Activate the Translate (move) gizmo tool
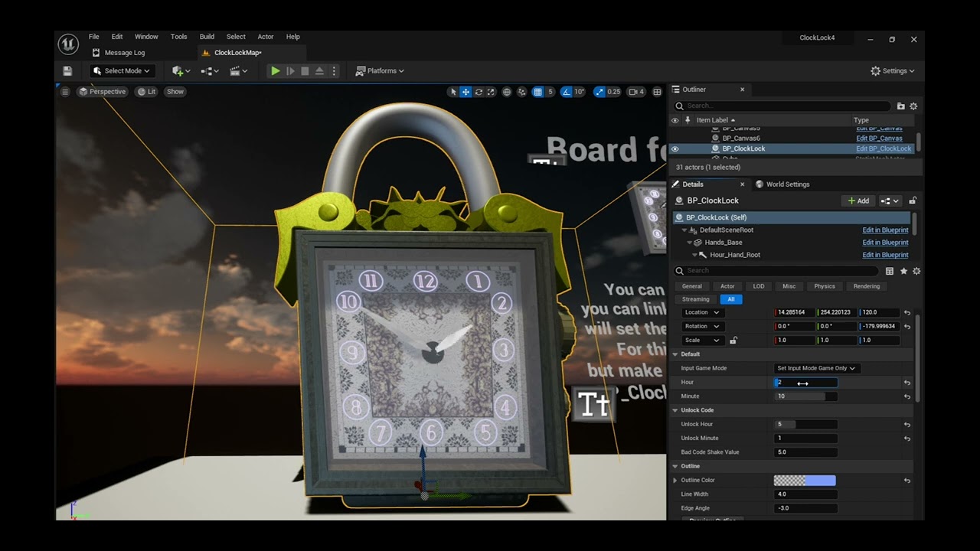The height and width of the screenshot is (551, 980). (x=465, y=92)
